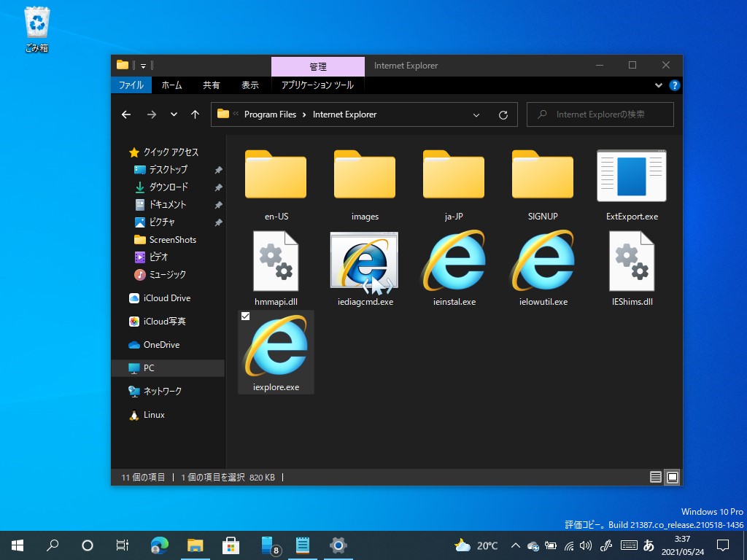Open the Action Center in the system tray
Viewport: 747px width, 560px height.
pos(722,545)
